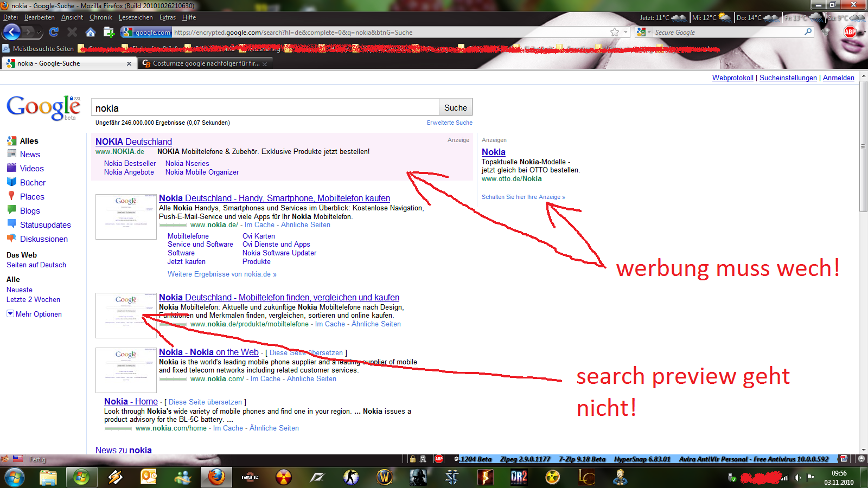Click the page vertical scrollbar thumb
This screenshot has height=488, width=868.
pos(863,146)
